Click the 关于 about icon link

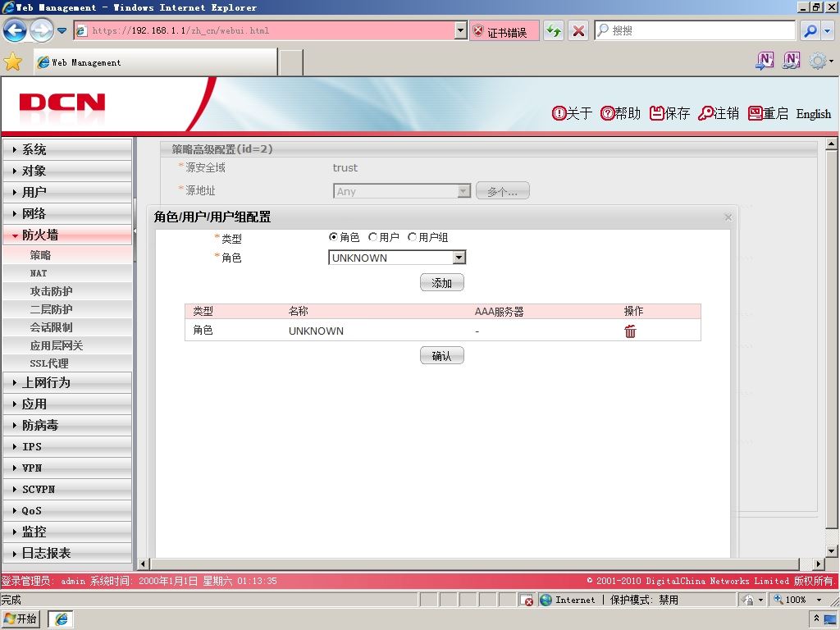click(572, 113)
